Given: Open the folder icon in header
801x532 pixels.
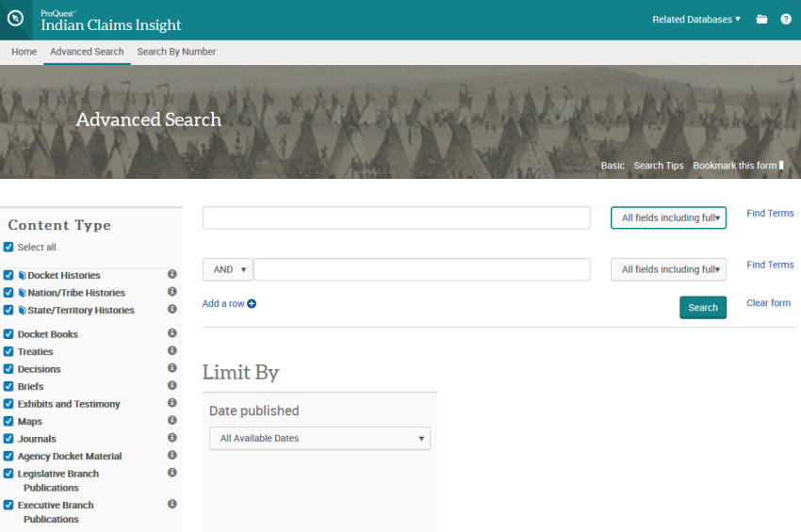Looking at the screenshot, I should tap(761, 20).
